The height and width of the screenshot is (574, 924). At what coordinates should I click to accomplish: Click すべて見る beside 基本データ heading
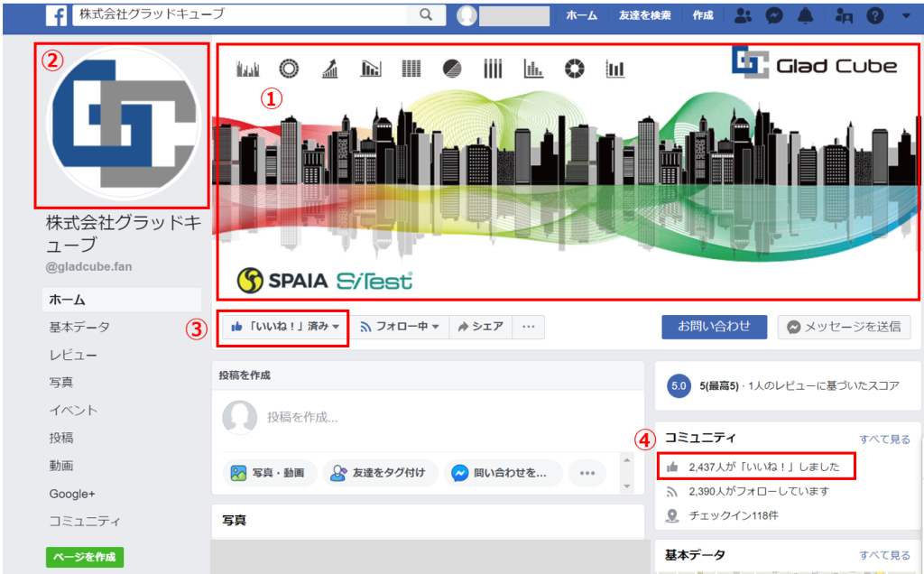[x=884, y=555]
